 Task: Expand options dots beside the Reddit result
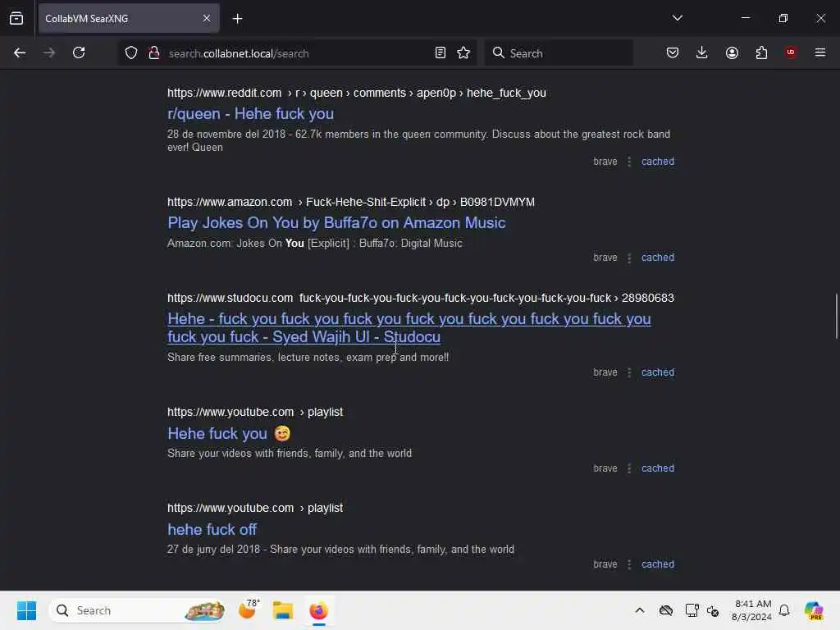click(x=629, y=162)
